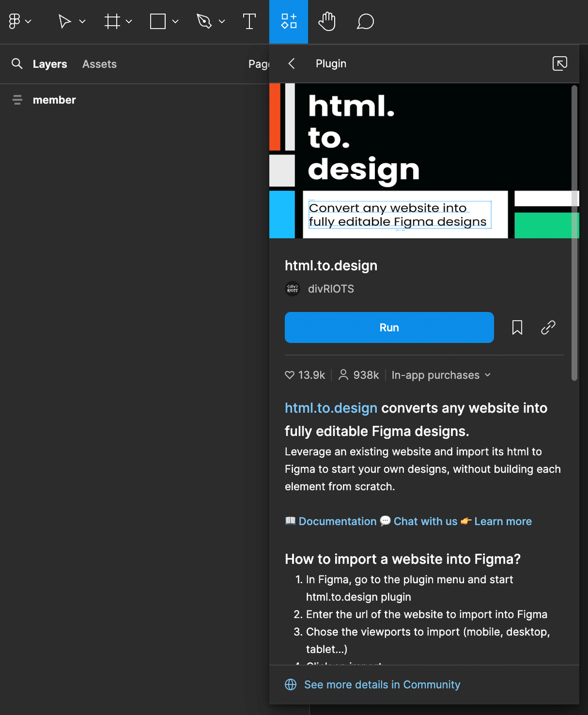The width and height of the screenshot is (588, 715).
Task: Pop out the Plugin panel
Action: [560, 64]
